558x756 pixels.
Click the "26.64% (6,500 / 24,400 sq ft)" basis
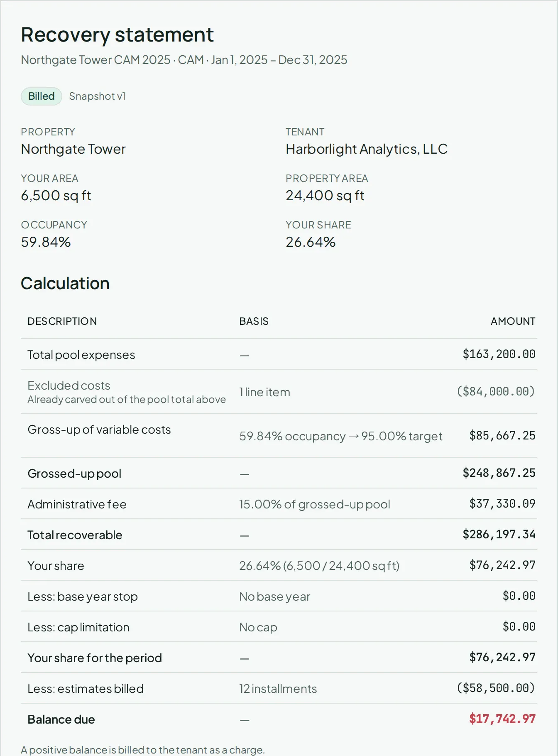[x=319, y=566]
